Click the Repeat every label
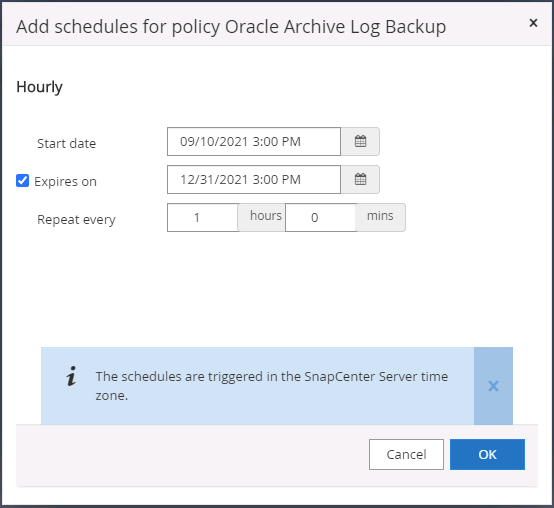The width and height of the screenshot is (554, 508). point(76,219)
